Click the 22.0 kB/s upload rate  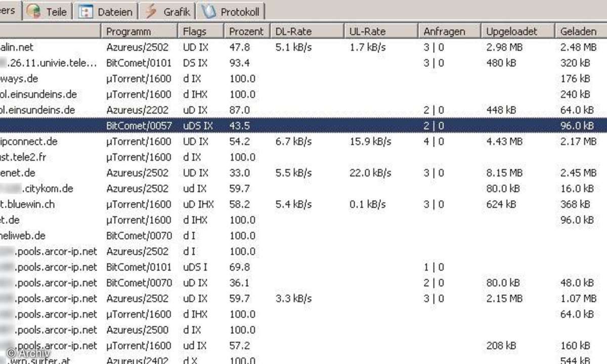370,173
